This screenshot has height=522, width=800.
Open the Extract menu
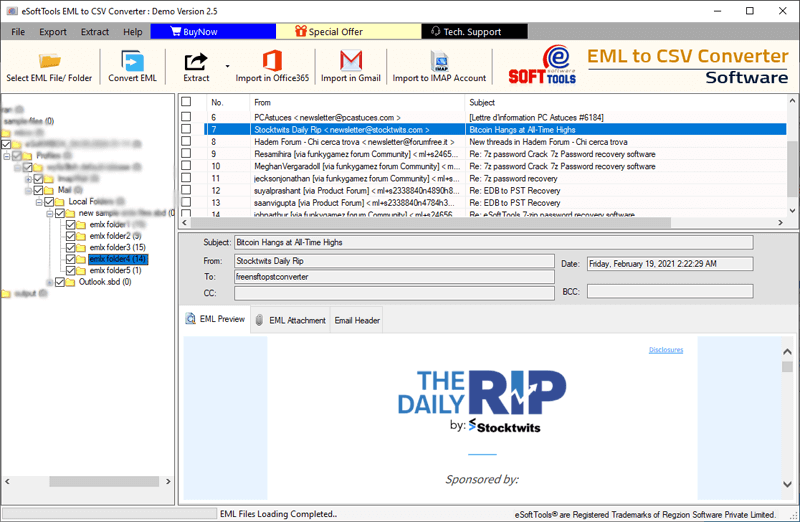pyautogui.click(x=94, y=32)
